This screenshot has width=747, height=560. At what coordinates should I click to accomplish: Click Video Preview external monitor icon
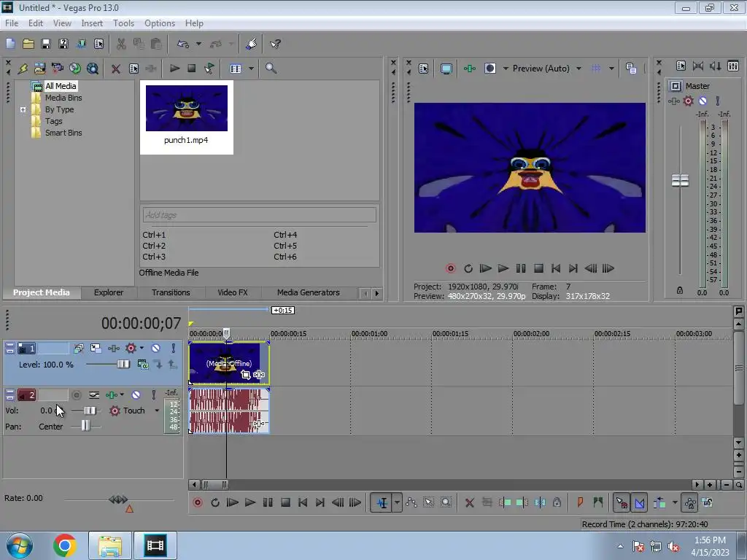point(446,69)
